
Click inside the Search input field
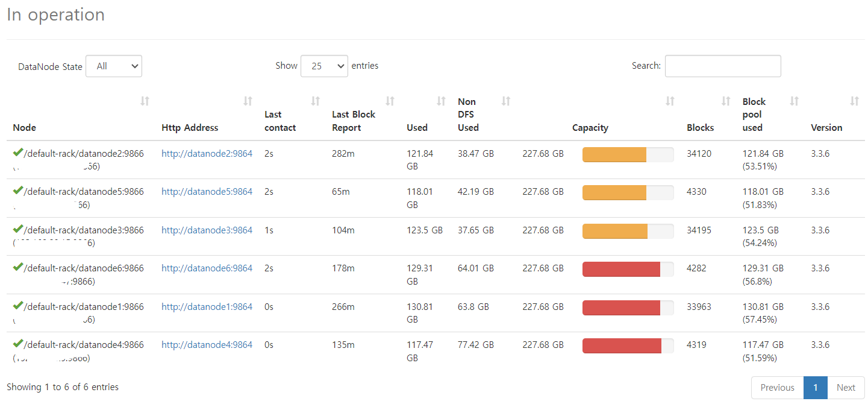tap(722, 66)
